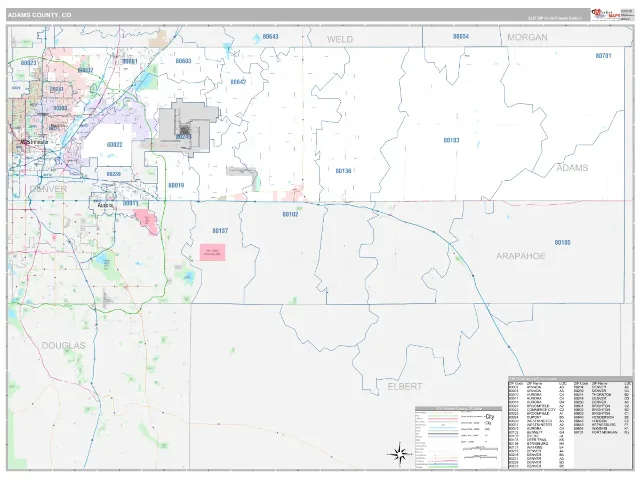Select ZIP code label 80102
This screenshot has height=480, width=640.
click(290, 214)
